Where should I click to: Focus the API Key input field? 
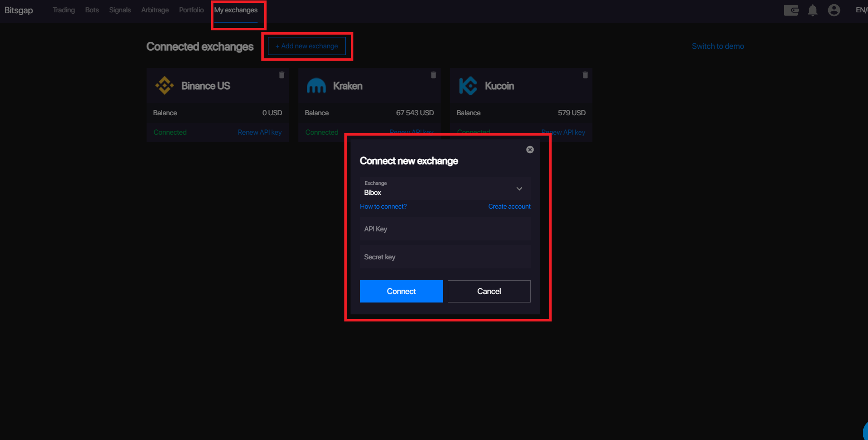pyautogui.click(x=445, y=229)
